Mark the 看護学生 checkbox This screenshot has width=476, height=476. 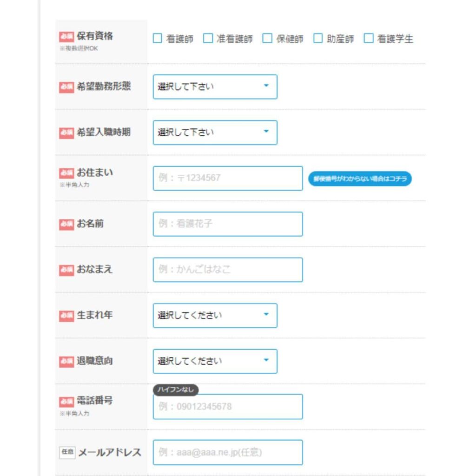click(369, 38)
